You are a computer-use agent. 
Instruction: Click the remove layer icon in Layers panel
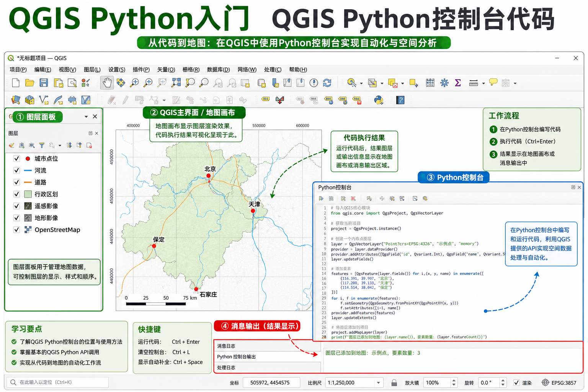tap(89, 145)
